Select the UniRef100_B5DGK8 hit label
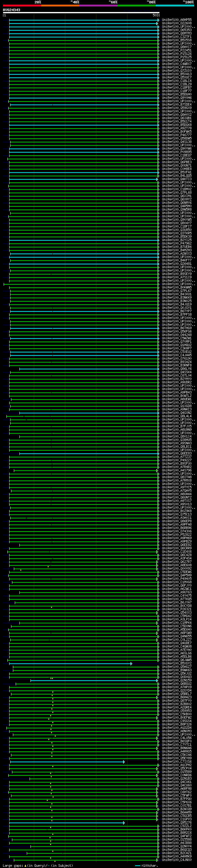197x868 pixels. coord(177,125)
